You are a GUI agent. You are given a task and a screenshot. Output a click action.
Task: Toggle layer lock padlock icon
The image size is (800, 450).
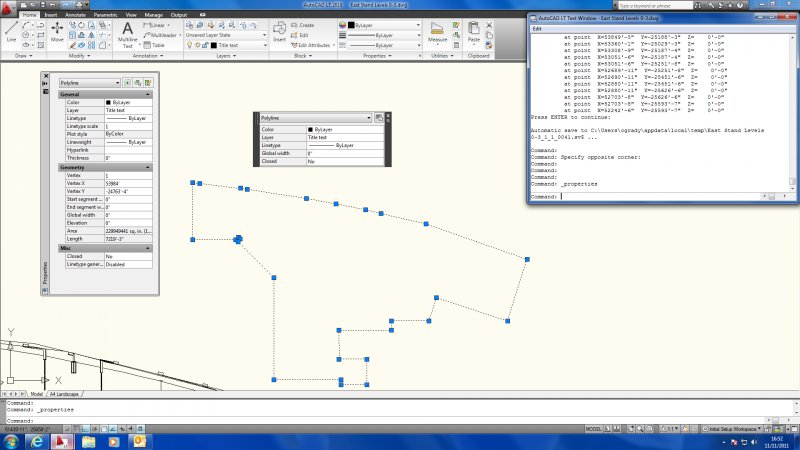[x=205, y=45]
